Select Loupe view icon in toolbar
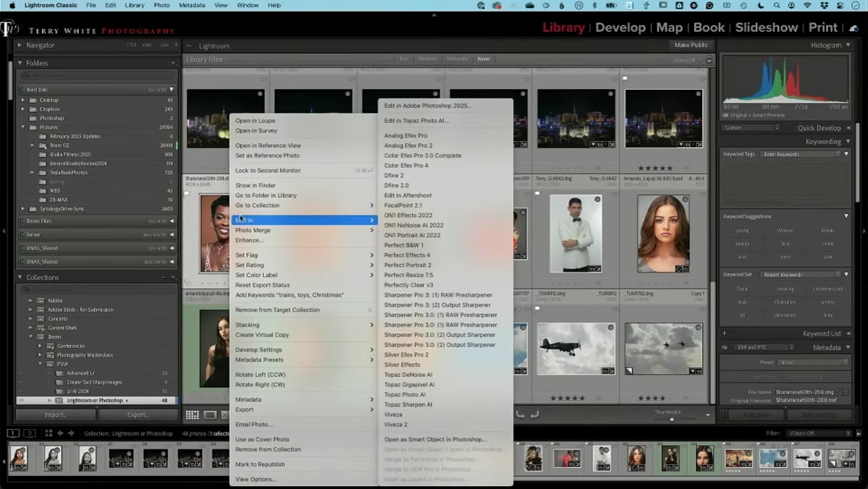The height and width of the screenshot is (489, 868). coord(210,414)
